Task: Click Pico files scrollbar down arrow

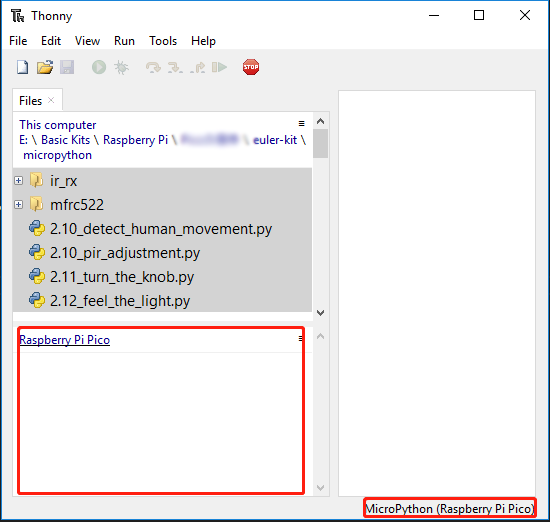Action: point(320,488)
